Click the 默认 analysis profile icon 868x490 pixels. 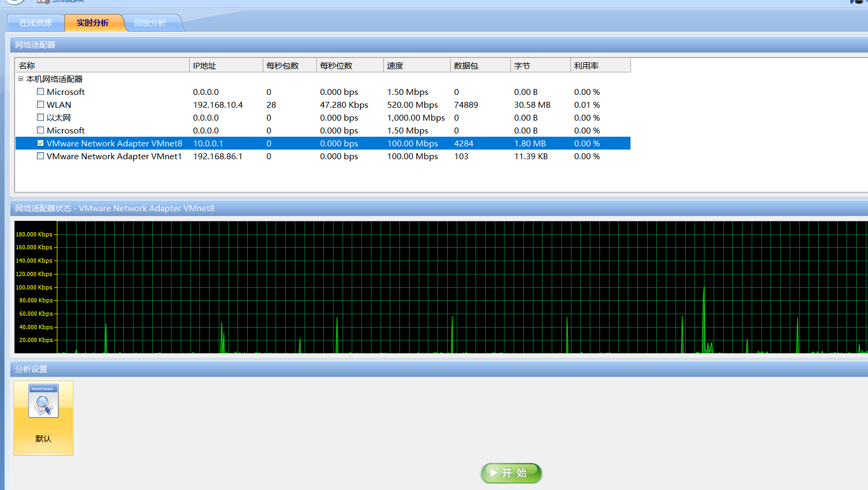tap(43, 418)
